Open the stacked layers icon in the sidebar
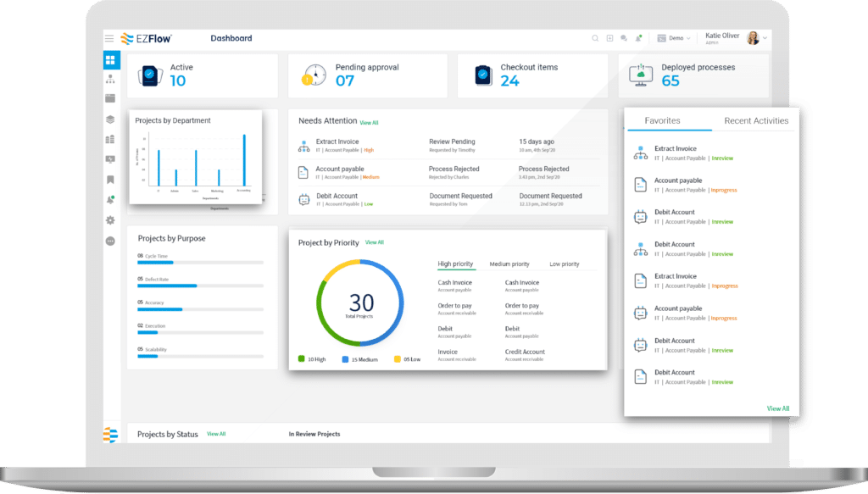Image resolution: width=868 pixels, height=494 pixels. 110,119
